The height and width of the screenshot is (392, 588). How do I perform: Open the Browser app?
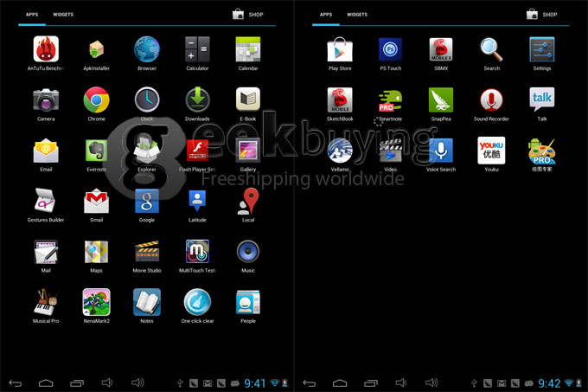click(147, 49)
